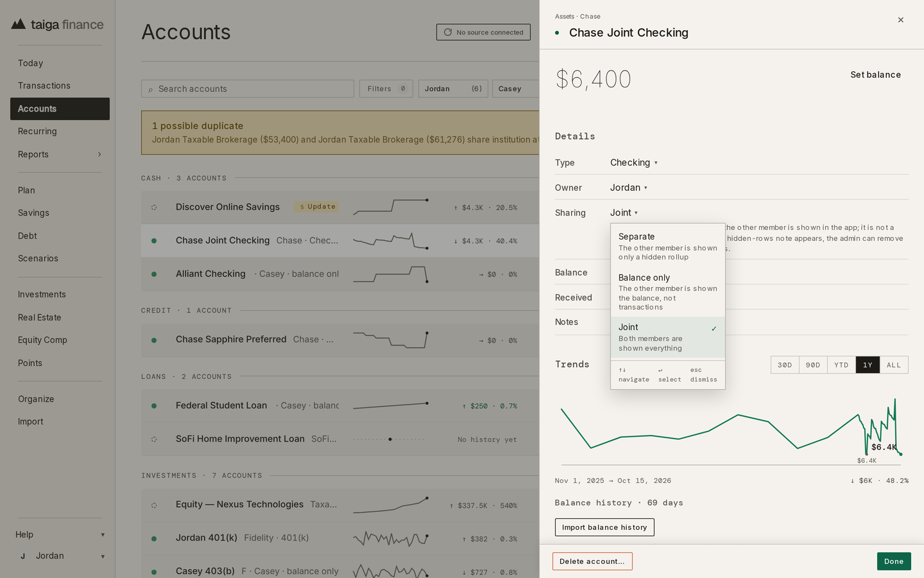Open the Owner dropdown showing Jordan
The width and height of the screenshot is (924, 578).
[629, 188]
